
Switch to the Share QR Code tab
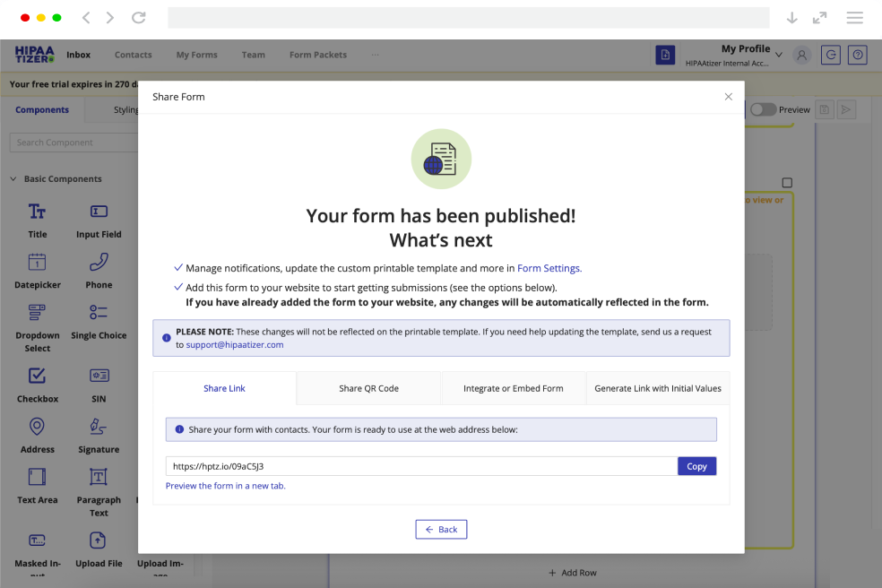[x=367, y=388]
